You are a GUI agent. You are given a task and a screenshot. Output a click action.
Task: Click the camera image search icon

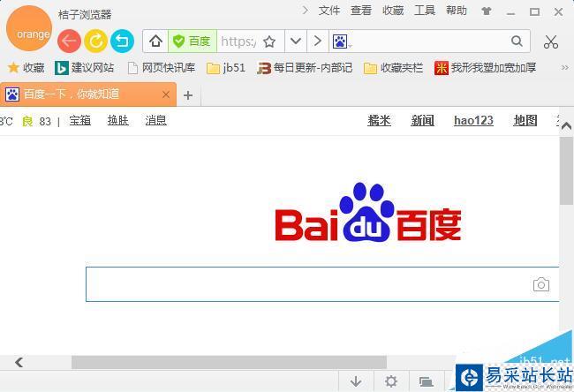(x=541, y=284)
